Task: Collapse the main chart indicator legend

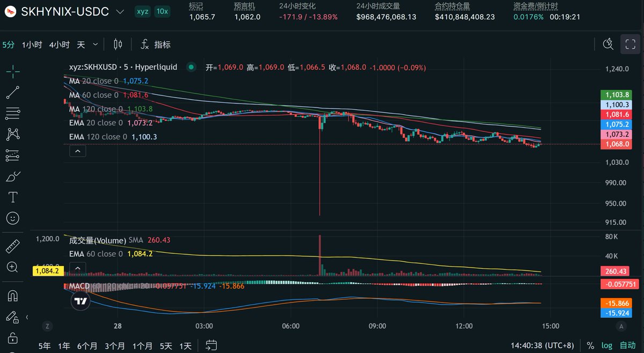Action: tap(77, 152)
